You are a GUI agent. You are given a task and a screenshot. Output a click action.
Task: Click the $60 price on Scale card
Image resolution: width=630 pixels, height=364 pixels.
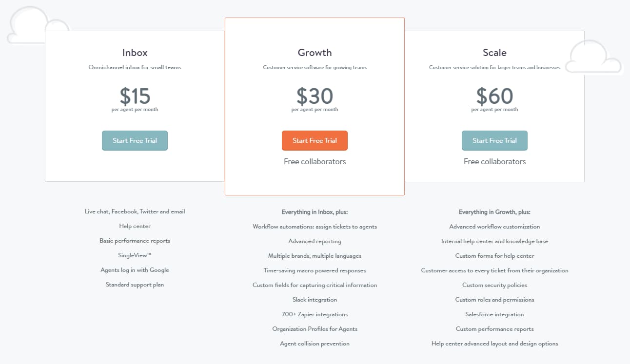coord(494,96)
